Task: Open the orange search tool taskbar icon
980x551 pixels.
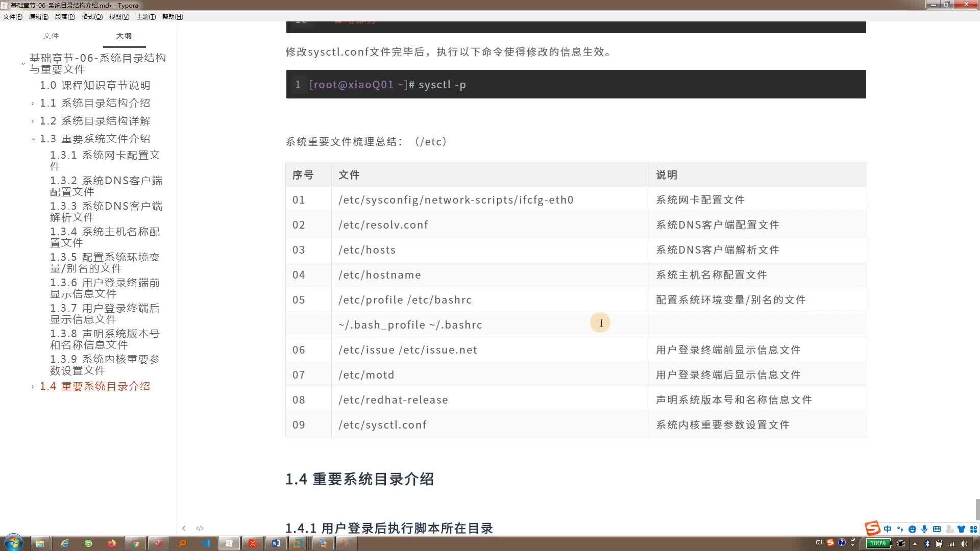Action: [182, 543]
